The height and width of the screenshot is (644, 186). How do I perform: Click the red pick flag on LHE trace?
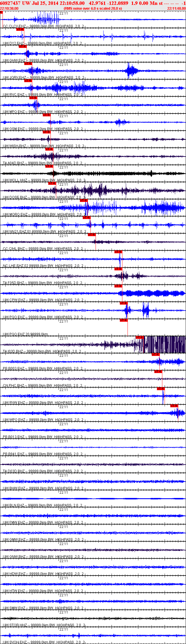click(x=118, y=252)
